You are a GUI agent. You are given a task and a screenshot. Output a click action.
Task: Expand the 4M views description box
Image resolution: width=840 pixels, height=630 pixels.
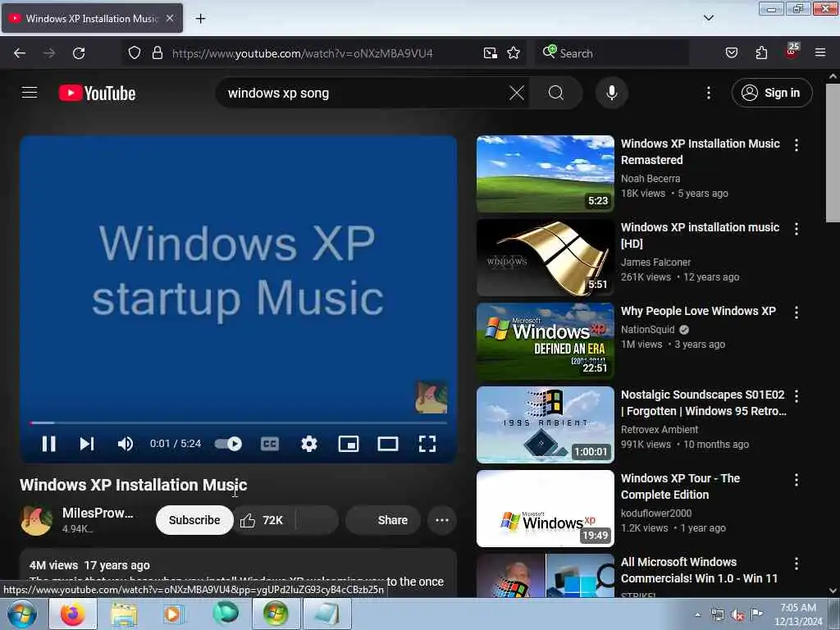(239, 572)
